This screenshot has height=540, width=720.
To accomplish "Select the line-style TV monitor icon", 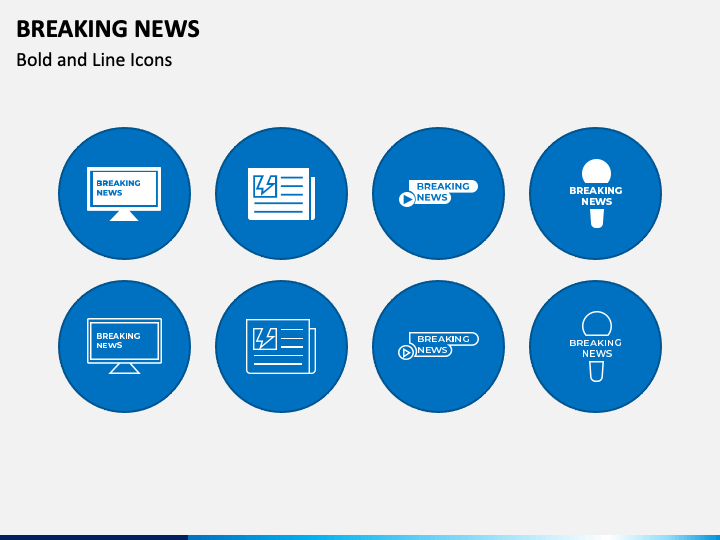I will [124, 346].
